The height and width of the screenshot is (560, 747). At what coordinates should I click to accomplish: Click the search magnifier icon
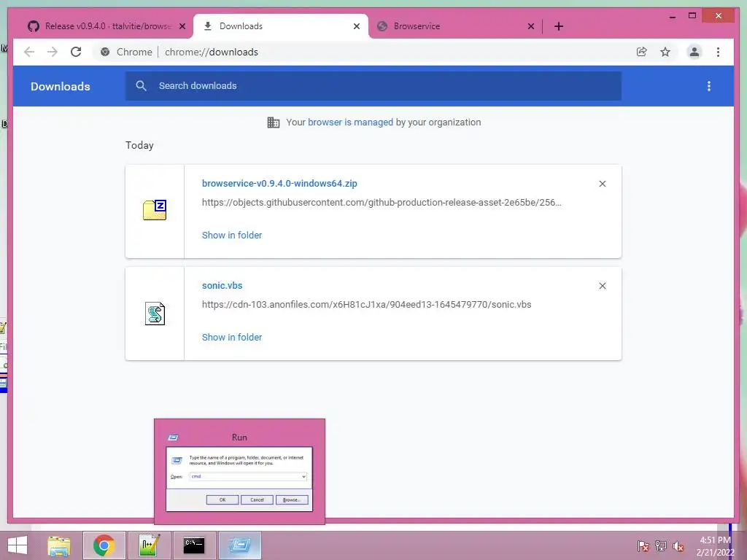point(141,86)
